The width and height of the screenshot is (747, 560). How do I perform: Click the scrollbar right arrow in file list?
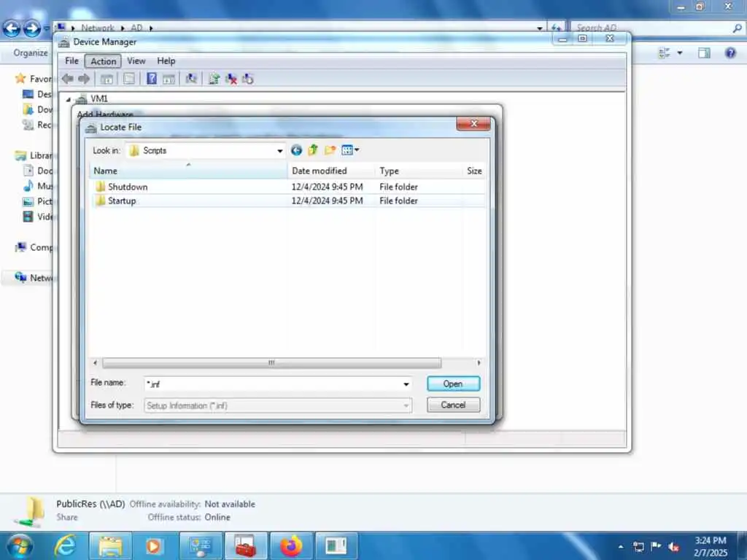coord(479,363)
